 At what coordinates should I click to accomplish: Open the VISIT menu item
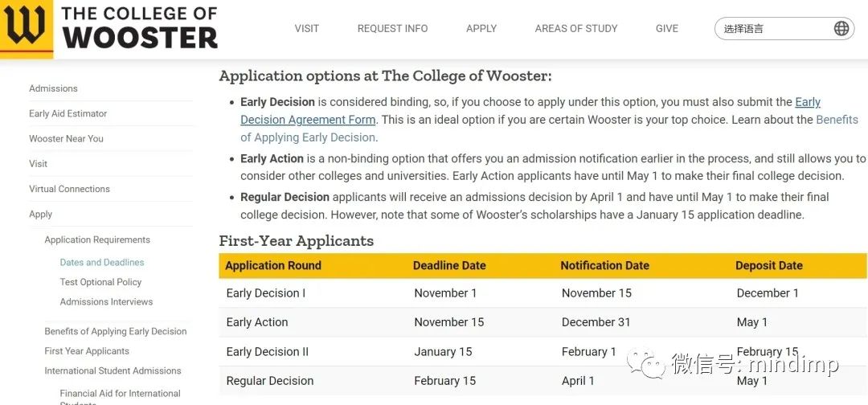[307, 28]
